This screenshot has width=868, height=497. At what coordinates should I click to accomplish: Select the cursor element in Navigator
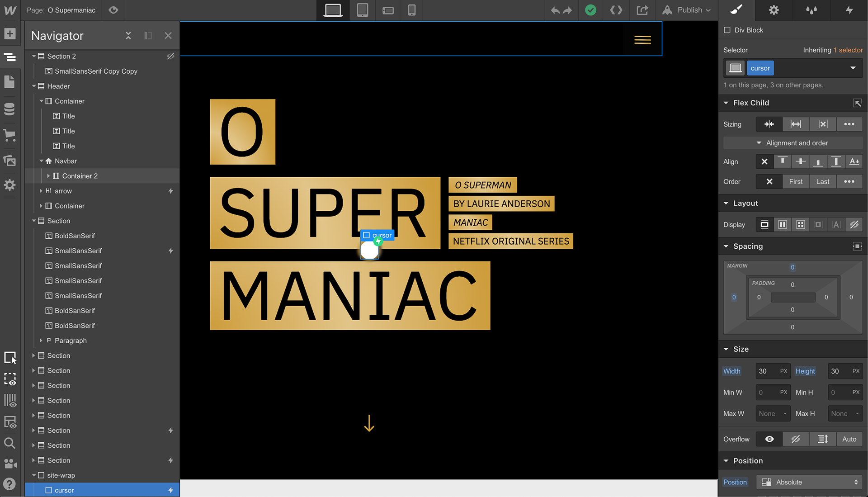point(102,490)
